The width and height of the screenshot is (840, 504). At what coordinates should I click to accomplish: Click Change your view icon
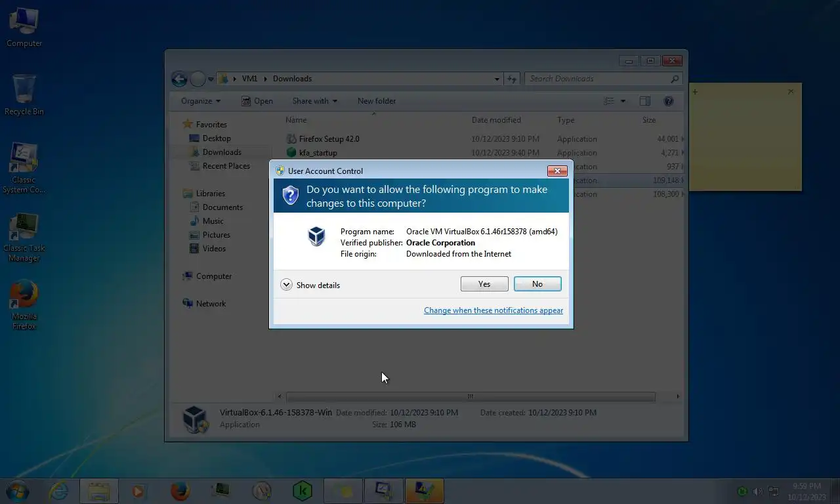[609, 101]
